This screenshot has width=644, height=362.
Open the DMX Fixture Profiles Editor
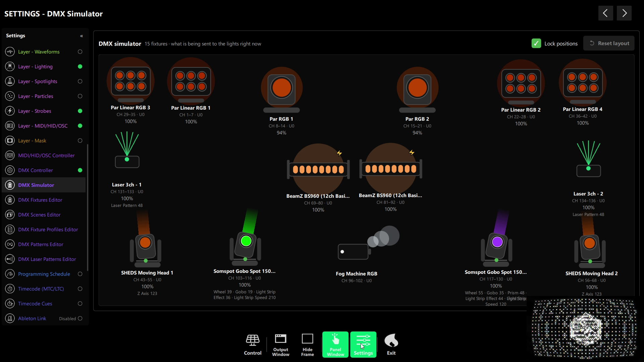coord(44,230)
